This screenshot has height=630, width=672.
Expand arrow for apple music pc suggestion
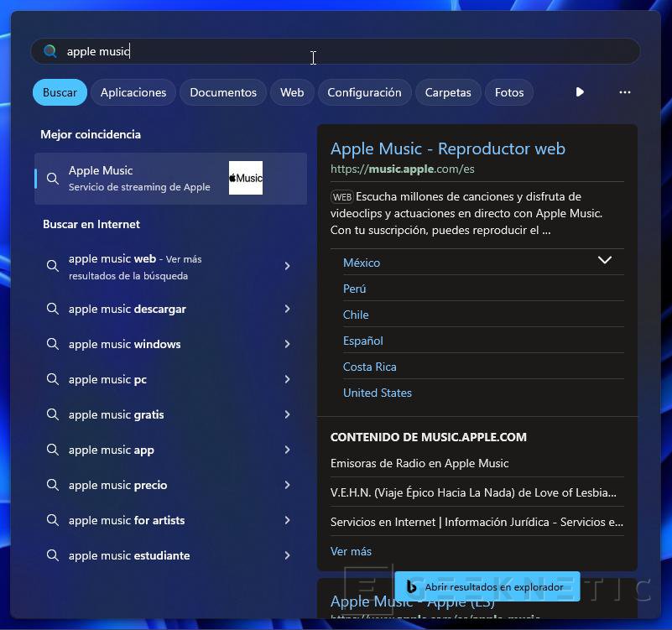pos(287,379)
